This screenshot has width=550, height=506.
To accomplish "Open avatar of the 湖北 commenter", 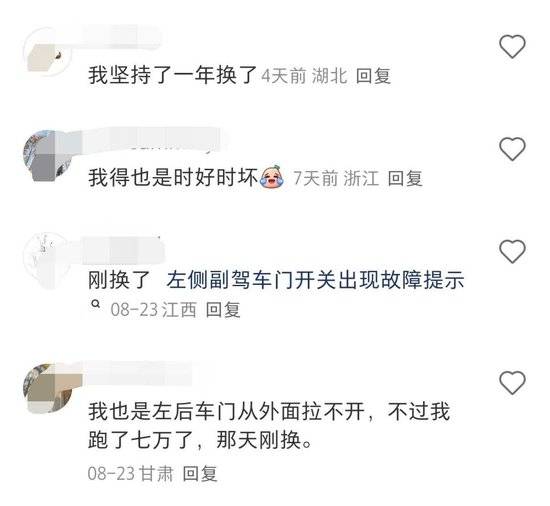I will tap(47, 51).
